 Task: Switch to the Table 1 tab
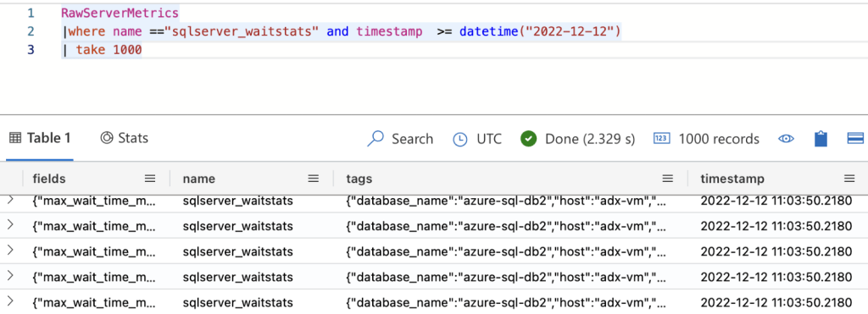40,138
